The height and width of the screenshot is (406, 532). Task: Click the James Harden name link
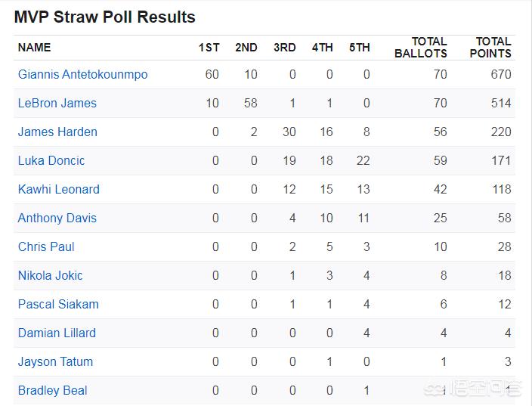57,132
